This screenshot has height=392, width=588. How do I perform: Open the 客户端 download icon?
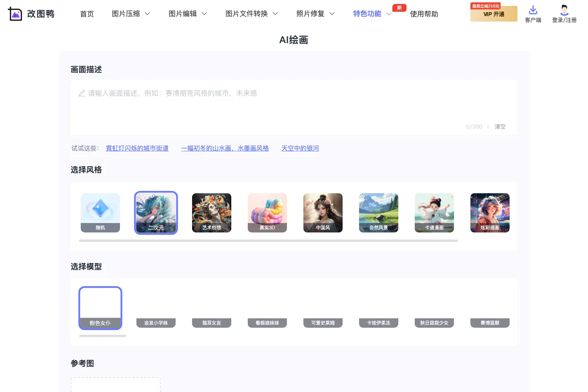(533, 10)
